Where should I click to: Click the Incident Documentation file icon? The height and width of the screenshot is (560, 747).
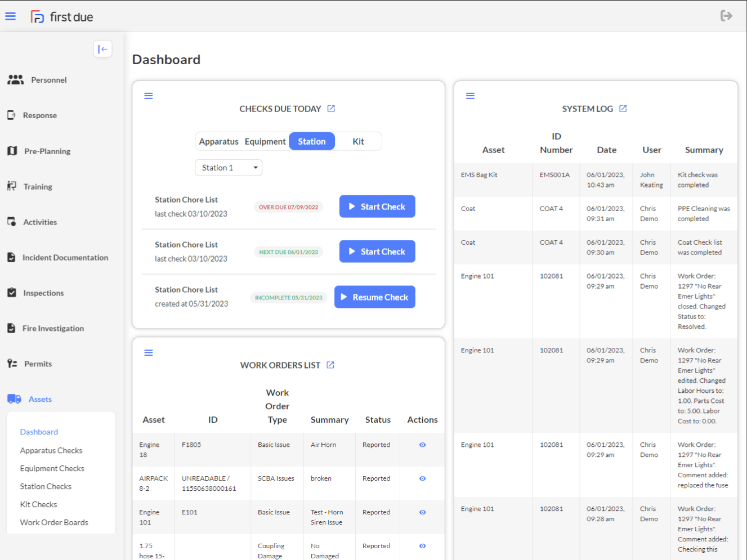tap(11, 257)
